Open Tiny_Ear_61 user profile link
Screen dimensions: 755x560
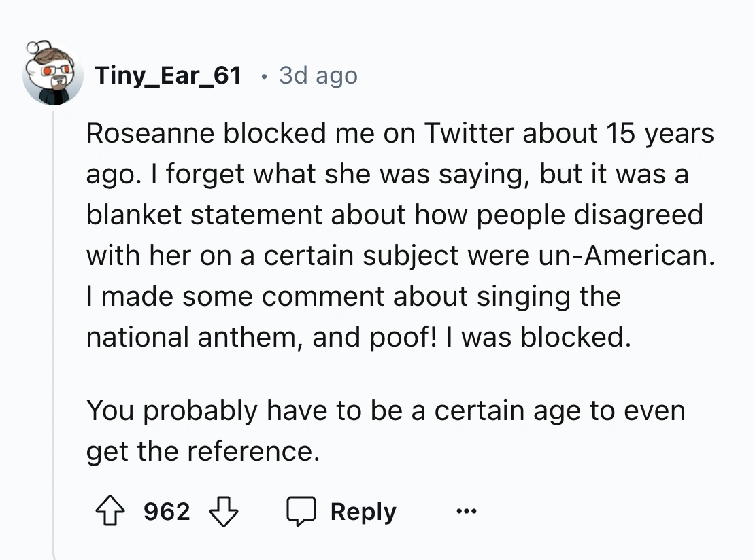[168, 75]
